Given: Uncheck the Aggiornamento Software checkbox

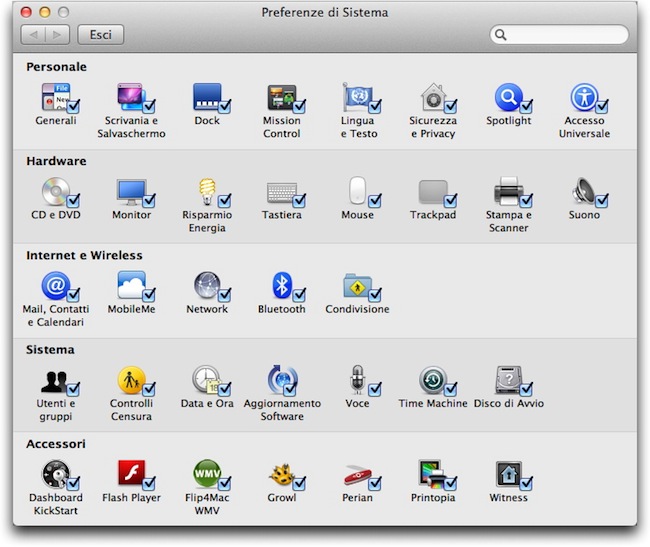Looking at the screenshot, I should click(x=290, y=388).
